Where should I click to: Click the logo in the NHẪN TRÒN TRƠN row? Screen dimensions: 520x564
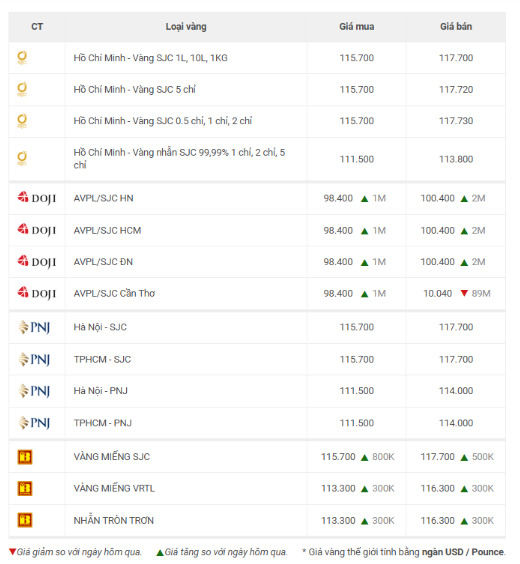pyautogui.click(x=25, y=520)
